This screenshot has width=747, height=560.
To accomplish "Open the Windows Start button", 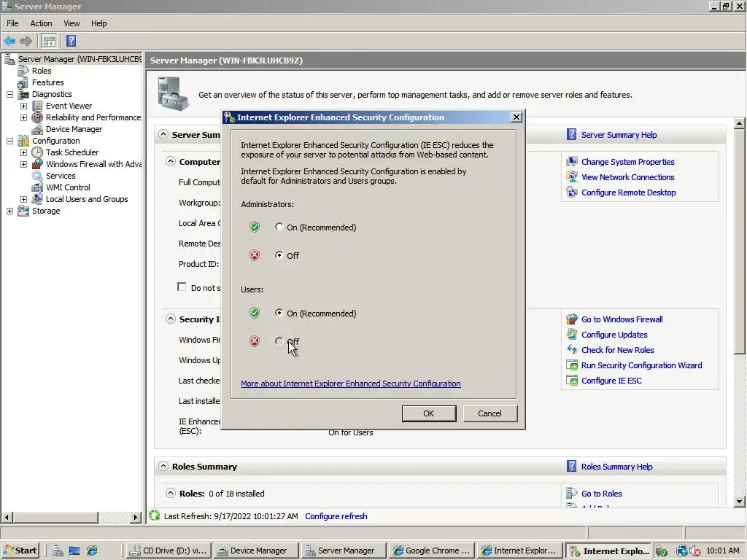I will click(x=20, y=551).
